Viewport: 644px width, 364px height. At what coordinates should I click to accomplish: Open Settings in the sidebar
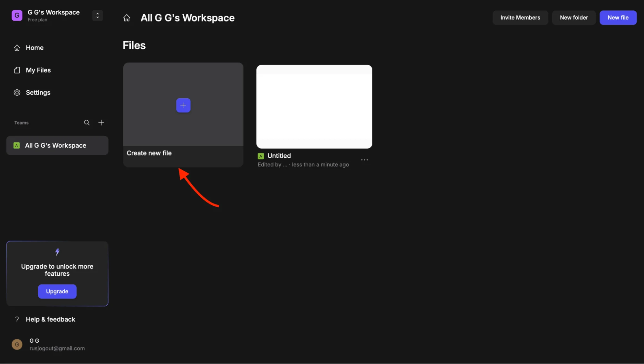coord(32,93)
